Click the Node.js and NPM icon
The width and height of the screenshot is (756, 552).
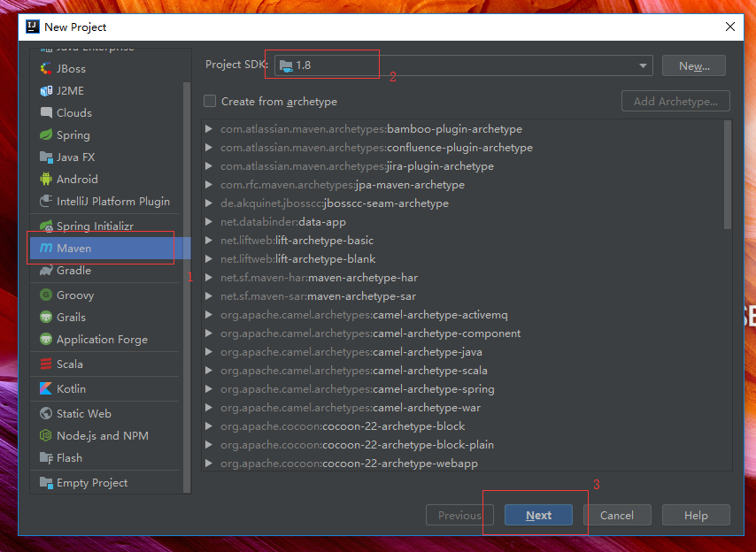(46, 435)
